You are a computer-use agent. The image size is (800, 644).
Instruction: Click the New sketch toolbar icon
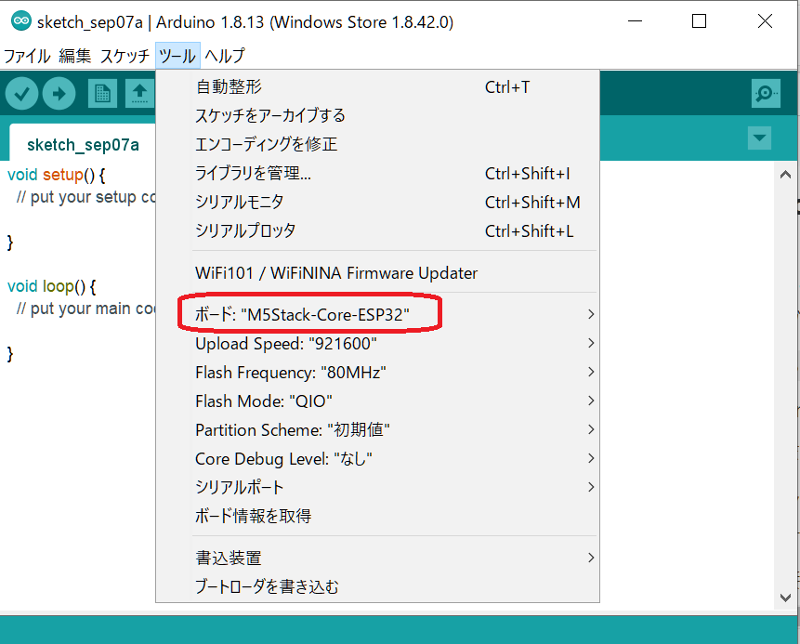pyautogui.click(x=103, y=93)
